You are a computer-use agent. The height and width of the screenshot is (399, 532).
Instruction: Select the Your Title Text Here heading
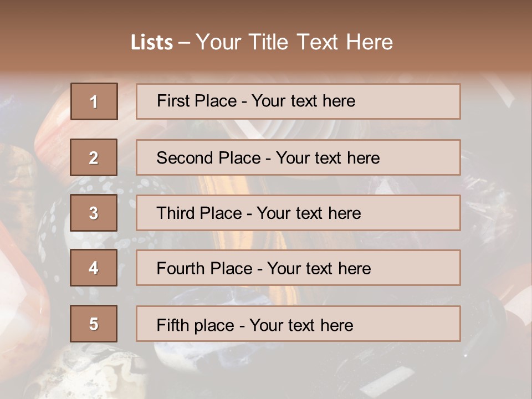click(x=294, y=43)
